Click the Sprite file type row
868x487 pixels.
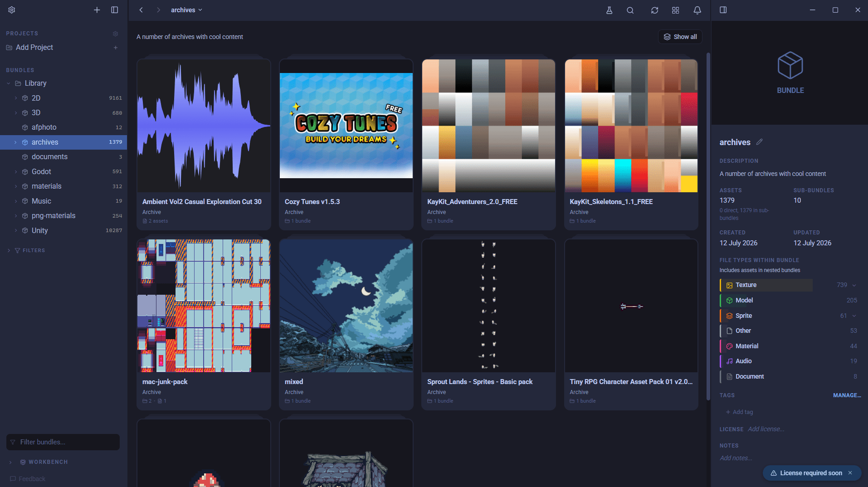pos(790,316)
